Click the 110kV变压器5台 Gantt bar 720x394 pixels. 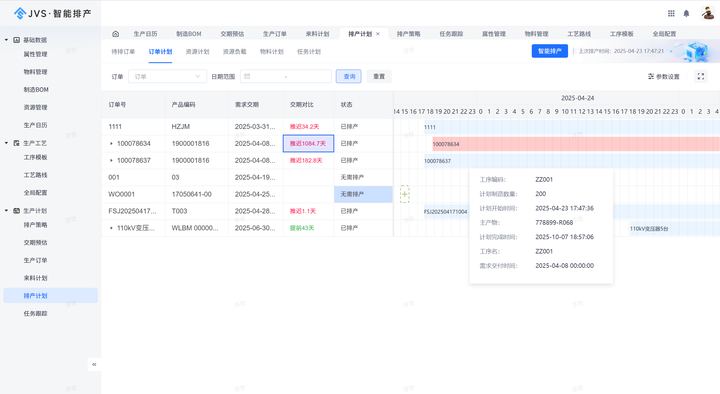(x=675, y=228)
